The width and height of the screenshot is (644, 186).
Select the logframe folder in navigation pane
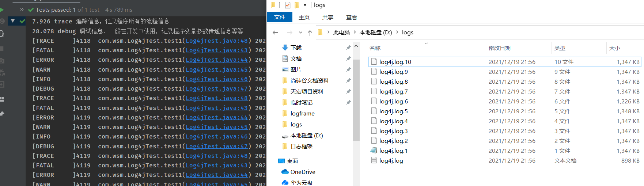[302, 114]
